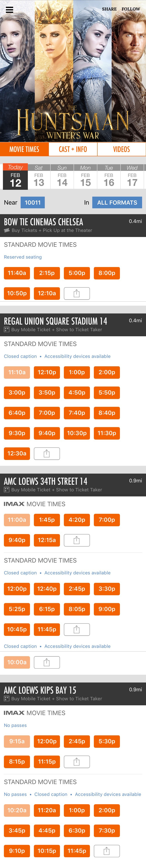The width and height of the screenshot is (146, 868).
Task: Tap share icon under Bow Tie Cinemas showtimes
Action: (77, 293)
